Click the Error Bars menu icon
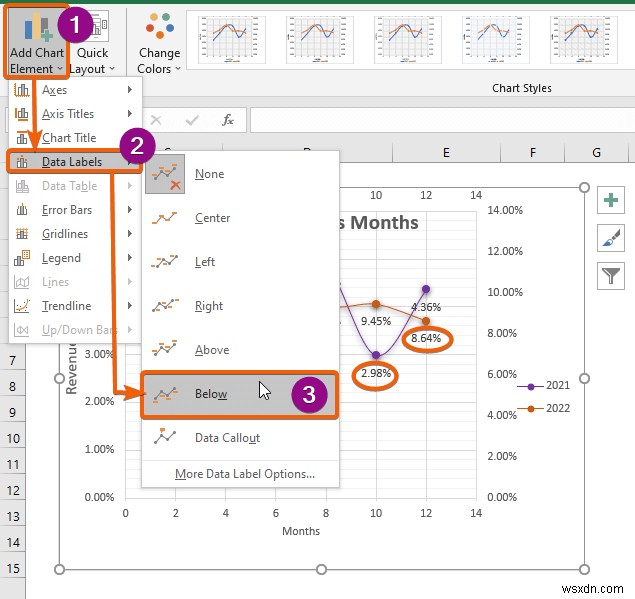 21,210
